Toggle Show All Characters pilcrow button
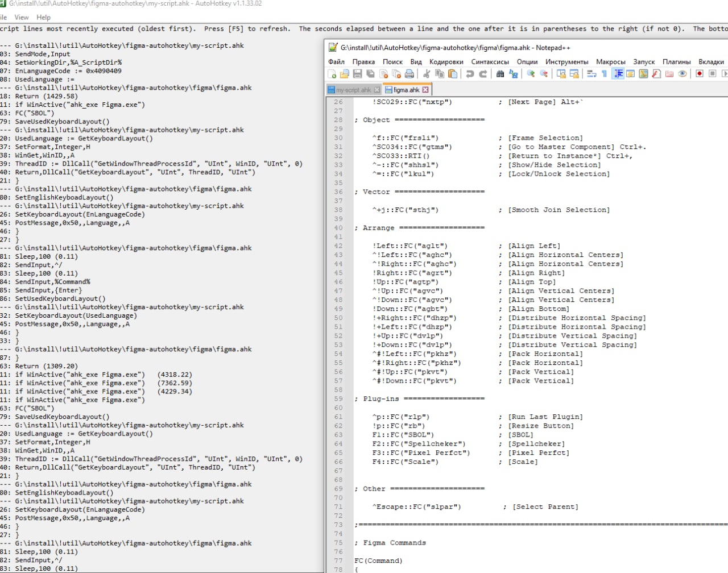Viewport: 728px width, 573px height. tap(604, 74)
